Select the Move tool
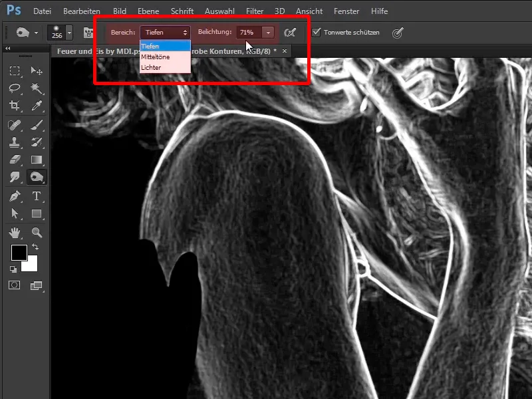 (37, 70)
